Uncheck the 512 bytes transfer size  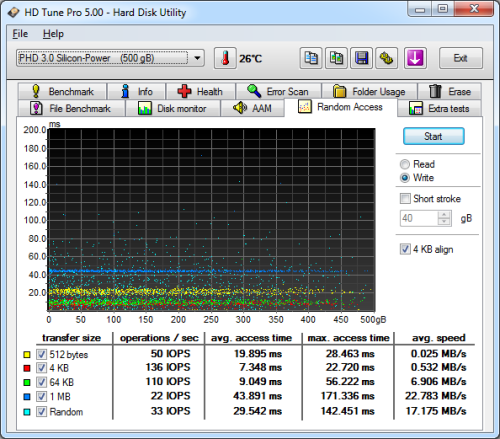41,354
